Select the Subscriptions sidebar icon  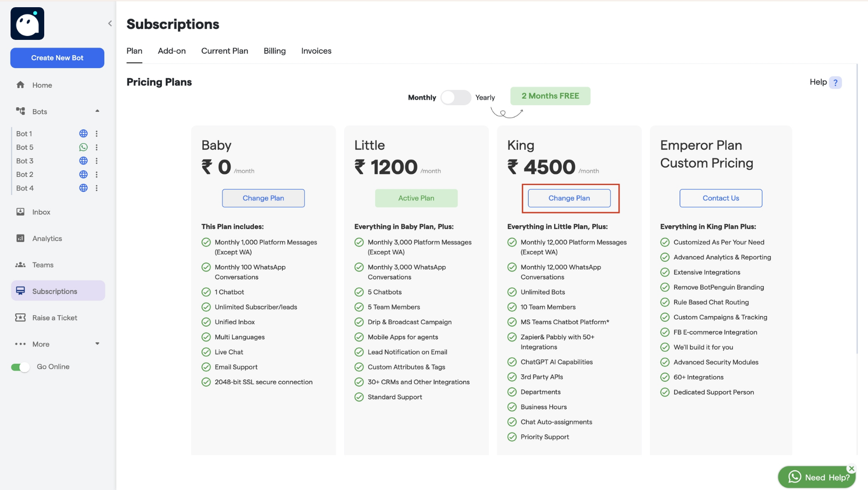point(21,290)
